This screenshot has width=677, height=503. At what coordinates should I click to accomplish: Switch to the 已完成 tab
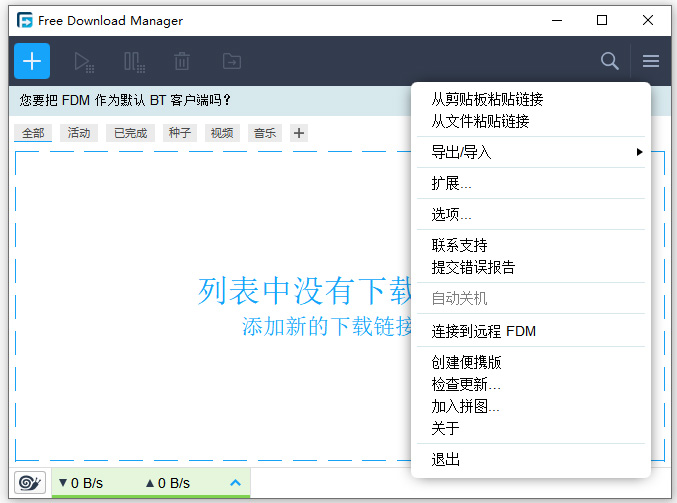click(x=130, y=133)
